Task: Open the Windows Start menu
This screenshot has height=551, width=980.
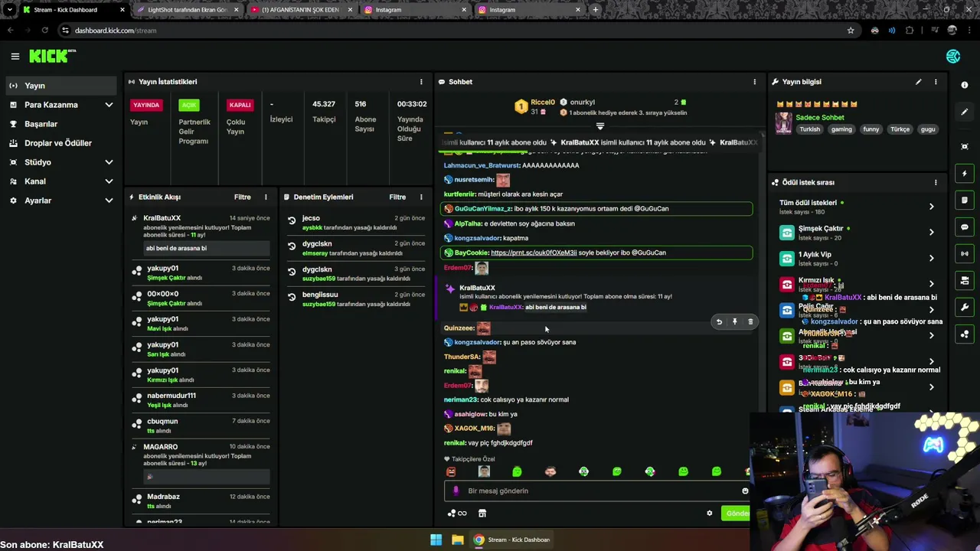Action: click(436, 540)
